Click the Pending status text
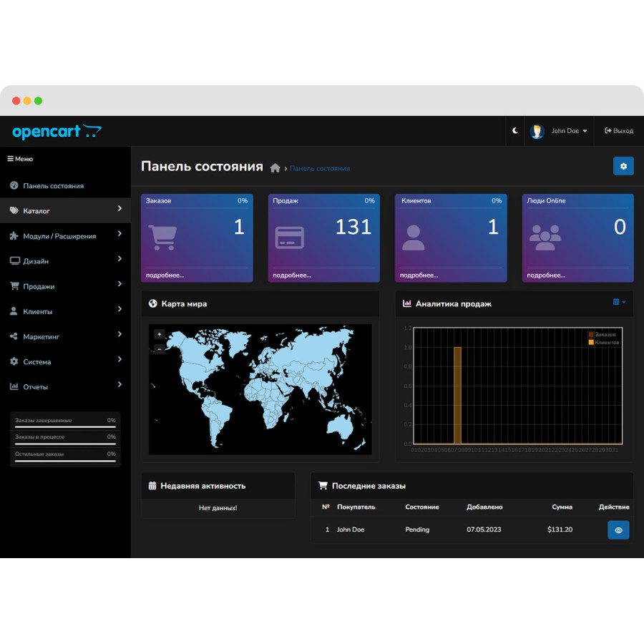 pyautogui.click(x=417, y=530)
